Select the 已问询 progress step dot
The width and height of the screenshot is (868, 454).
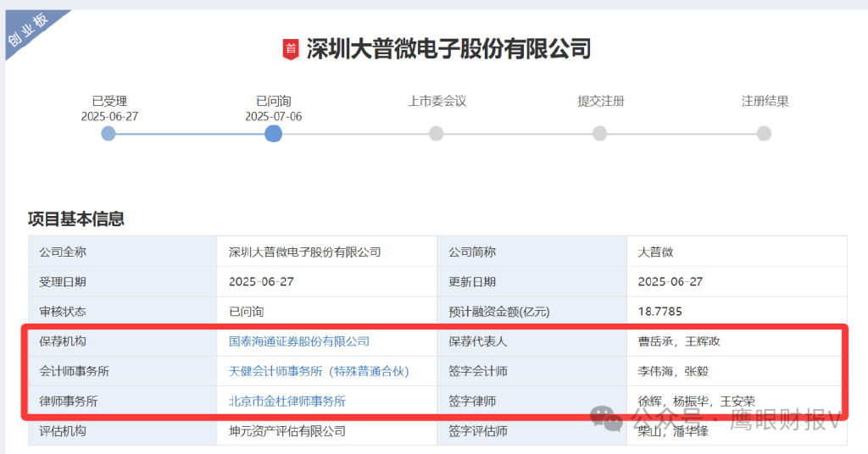tap(273, 133)
